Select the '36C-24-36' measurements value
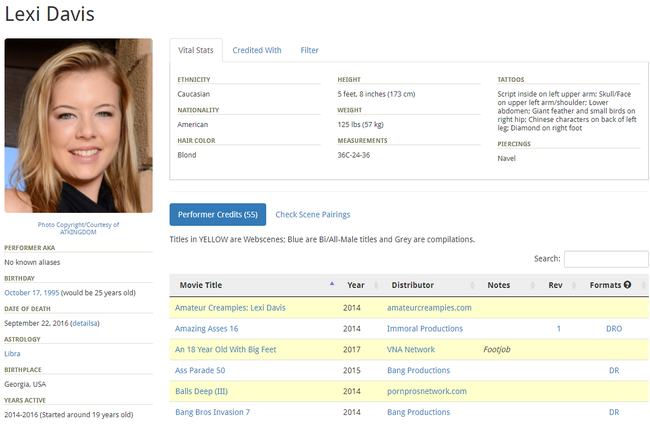The image size is (650, 424). tap(354, 155)
